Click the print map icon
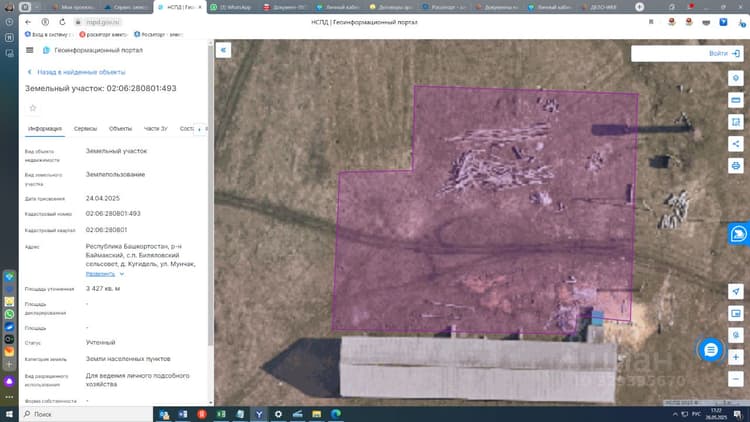The image size is (750, 422). point(736,166)
